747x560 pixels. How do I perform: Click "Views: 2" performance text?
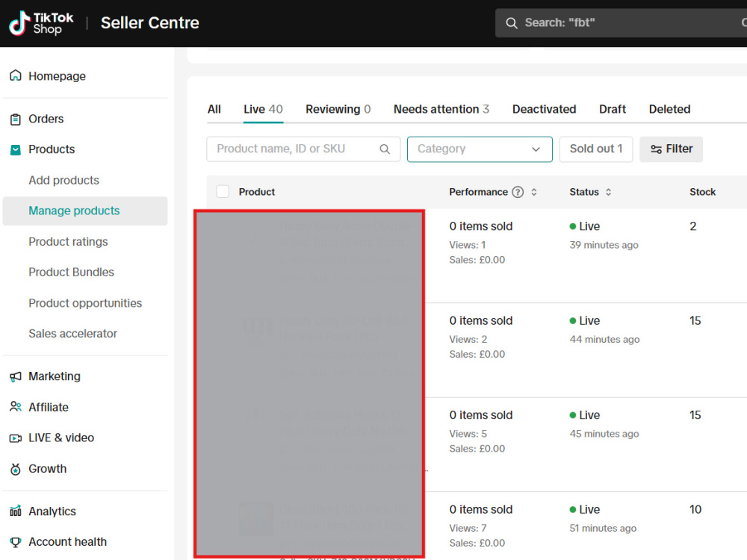pyautogui.click(x=468, y=340)
